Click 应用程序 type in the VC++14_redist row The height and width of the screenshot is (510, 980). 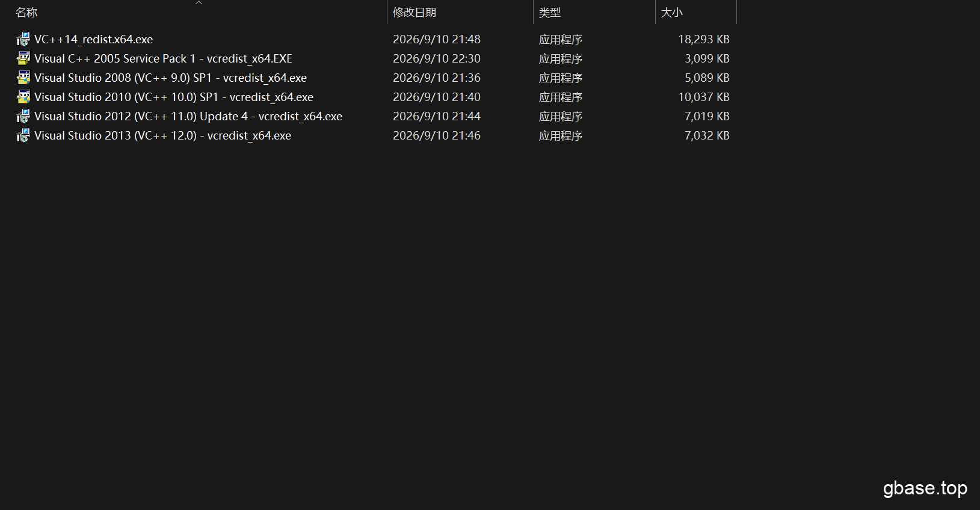(x=561, y=39)
